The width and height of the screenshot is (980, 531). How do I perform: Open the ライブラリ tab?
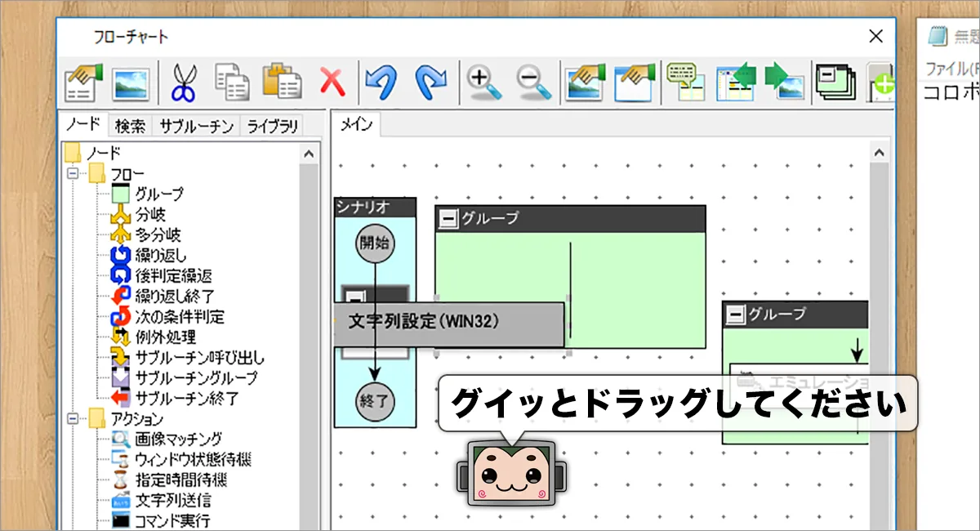pyautogui.click(x=273, y=126)
